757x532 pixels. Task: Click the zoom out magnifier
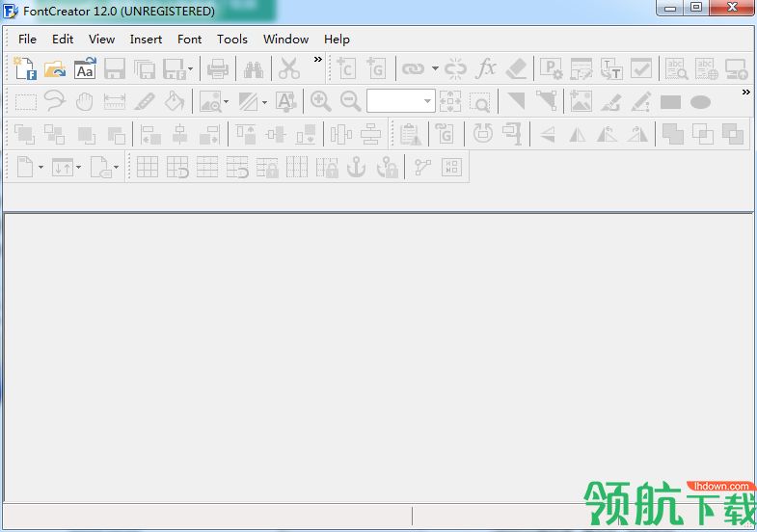tap(350, 101)
